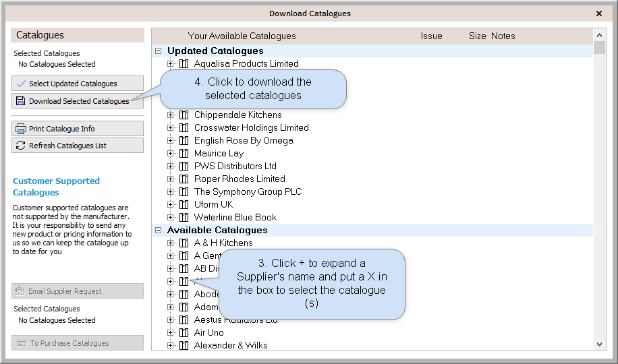Select the PWS Distributors Ltd row text

pos(235,166)
